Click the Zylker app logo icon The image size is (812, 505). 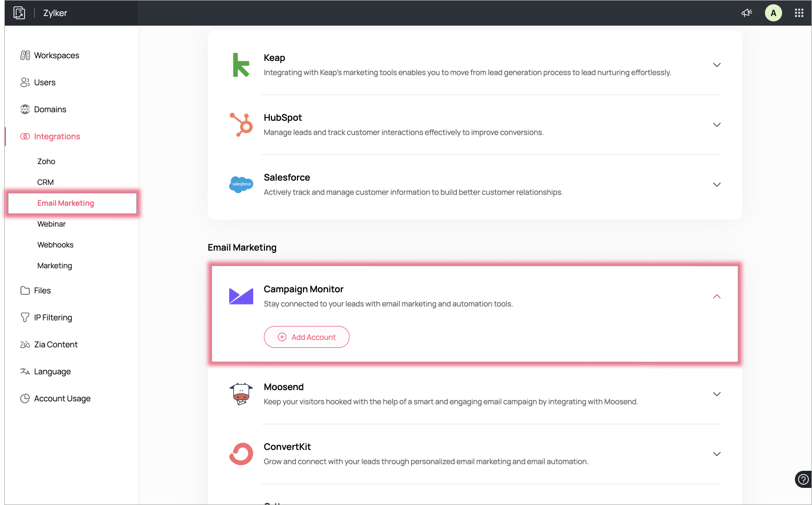[19, 13]
